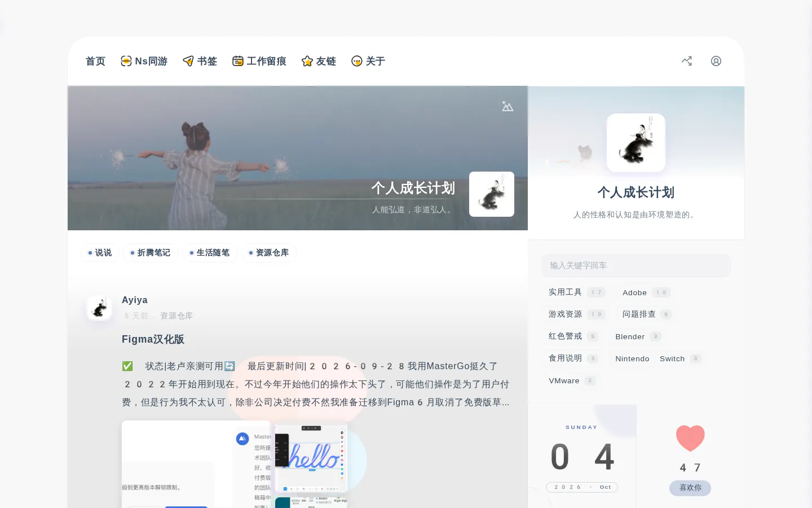Select the 生活随笔 category tab
This screenshot has width=812, height=508.
click(x=210, y=253)
